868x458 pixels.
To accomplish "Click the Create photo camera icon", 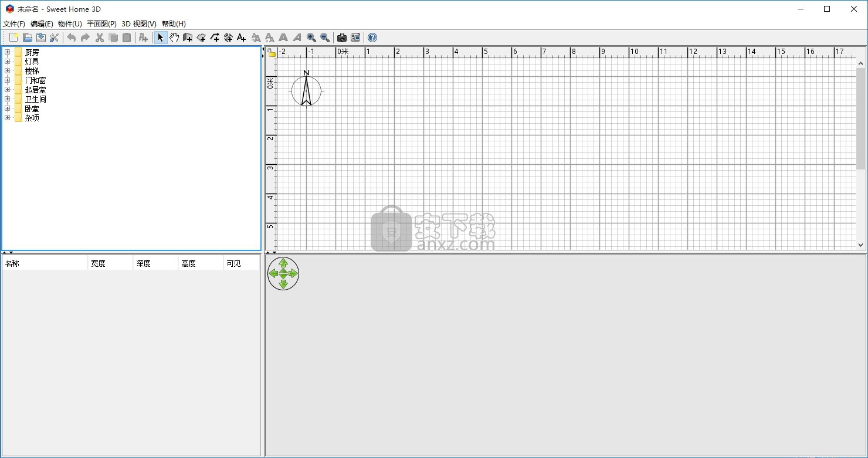I will (342, 38).
